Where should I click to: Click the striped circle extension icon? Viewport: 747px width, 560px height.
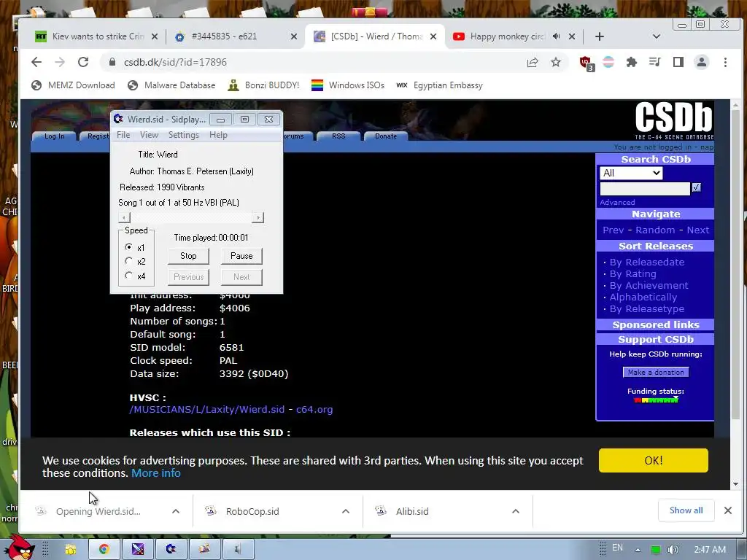[x=608, y=62]
